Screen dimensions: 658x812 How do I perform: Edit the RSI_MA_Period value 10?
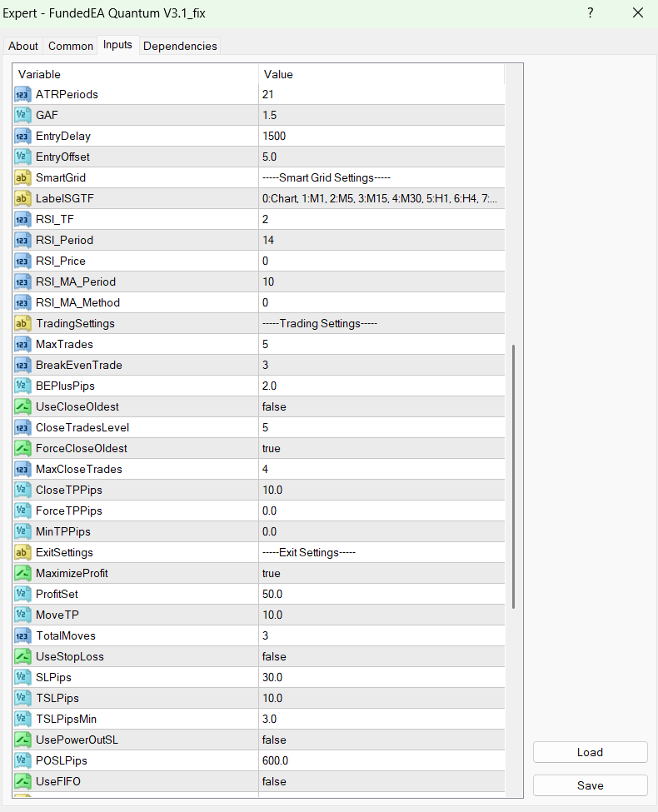tap(381, 281)
